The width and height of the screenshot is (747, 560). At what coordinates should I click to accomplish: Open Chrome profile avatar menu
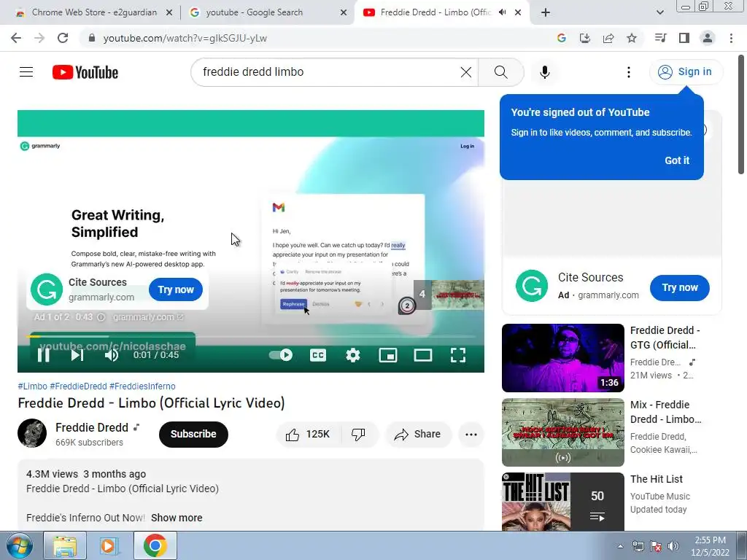click(708, 38)
